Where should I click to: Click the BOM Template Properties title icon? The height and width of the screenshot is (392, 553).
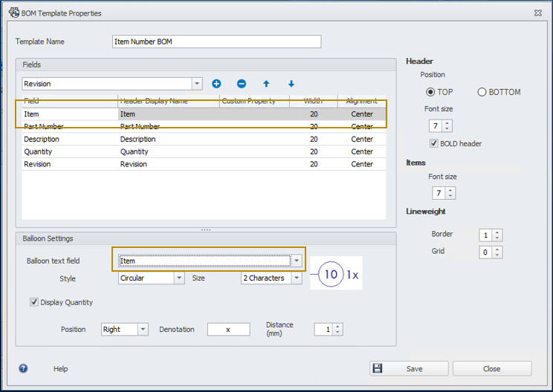14,13
